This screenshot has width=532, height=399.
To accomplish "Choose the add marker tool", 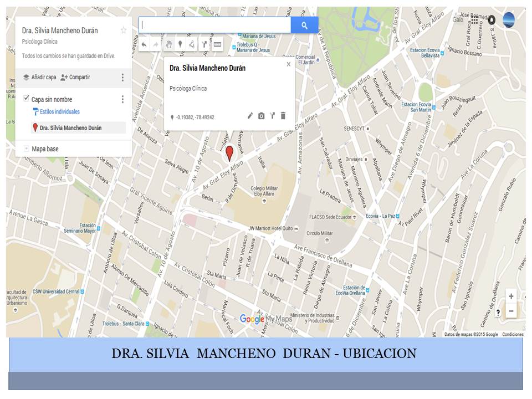I will click(180, 45).
